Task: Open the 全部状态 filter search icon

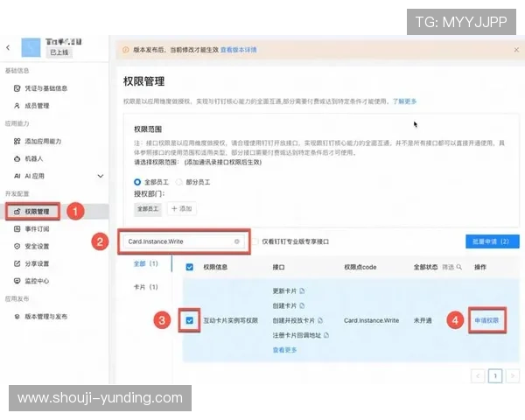Action: pos(459,267)
